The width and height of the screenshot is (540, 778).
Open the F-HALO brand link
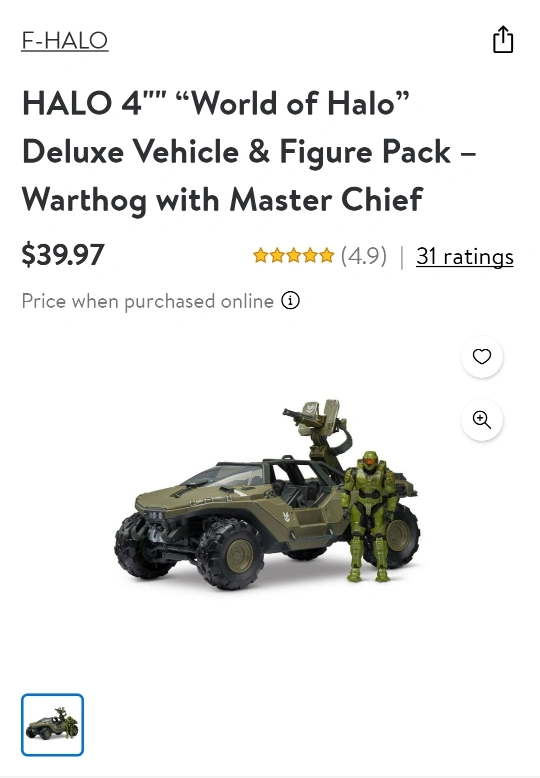(65, 41)
